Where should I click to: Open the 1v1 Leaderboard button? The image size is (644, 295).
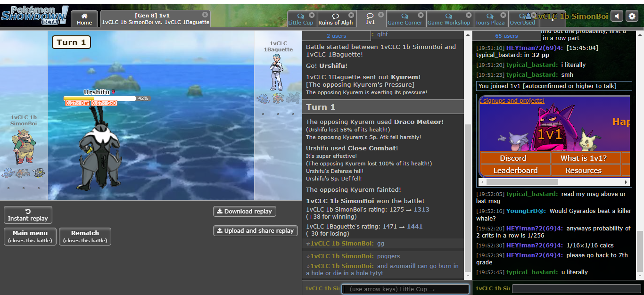515,170
